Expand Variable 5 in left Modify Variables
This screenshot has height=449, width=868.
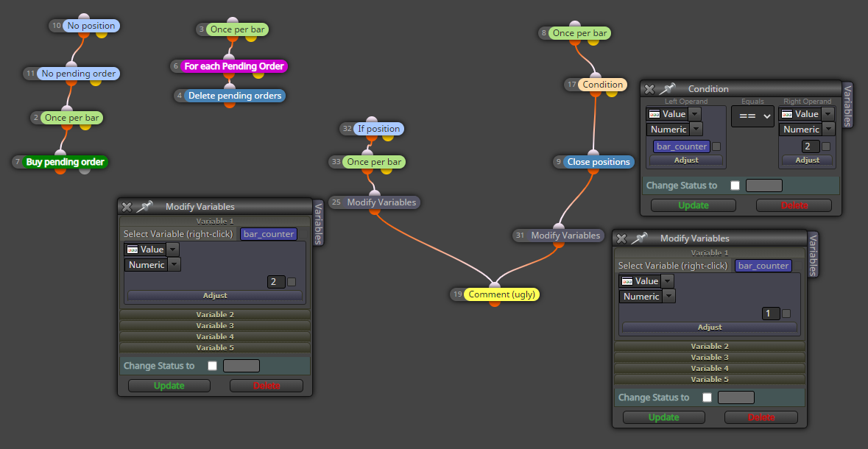coord(215,347)
